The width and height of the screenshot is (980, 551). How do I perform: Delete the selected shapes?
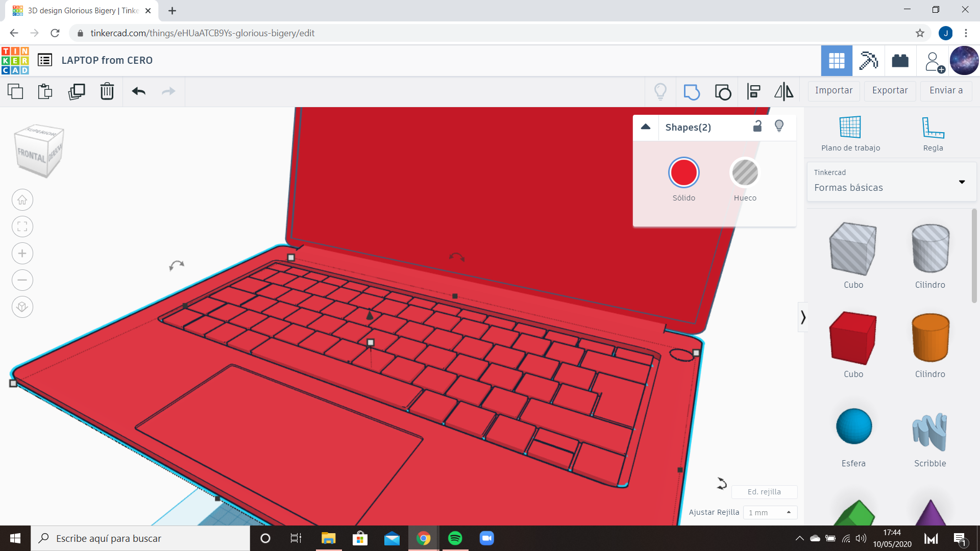point(107,92)
